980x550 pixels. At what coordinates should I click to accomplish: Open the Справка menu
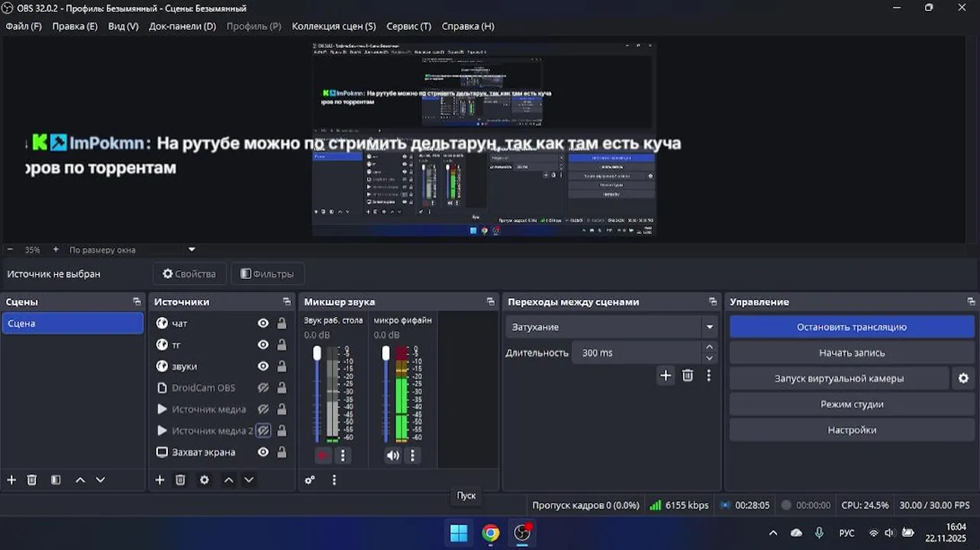(468, 26)
